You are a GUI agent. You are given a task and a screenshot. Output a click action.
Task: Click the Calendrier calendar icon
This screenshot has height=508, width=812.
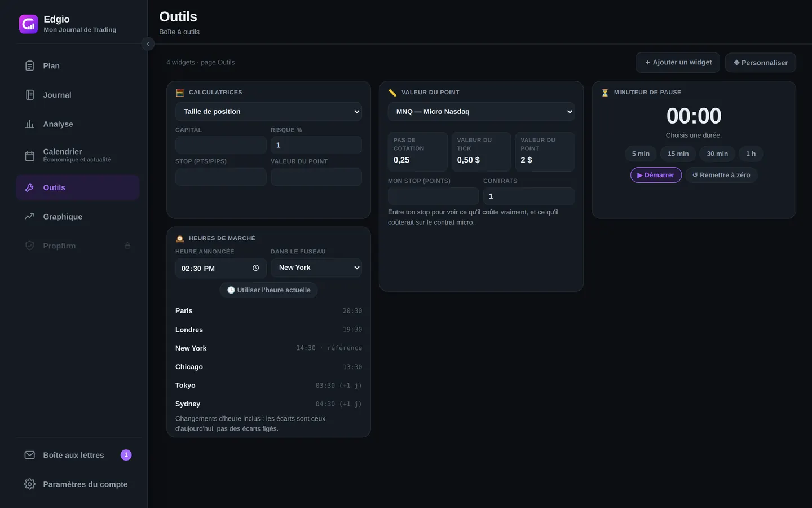click(30, 156)
